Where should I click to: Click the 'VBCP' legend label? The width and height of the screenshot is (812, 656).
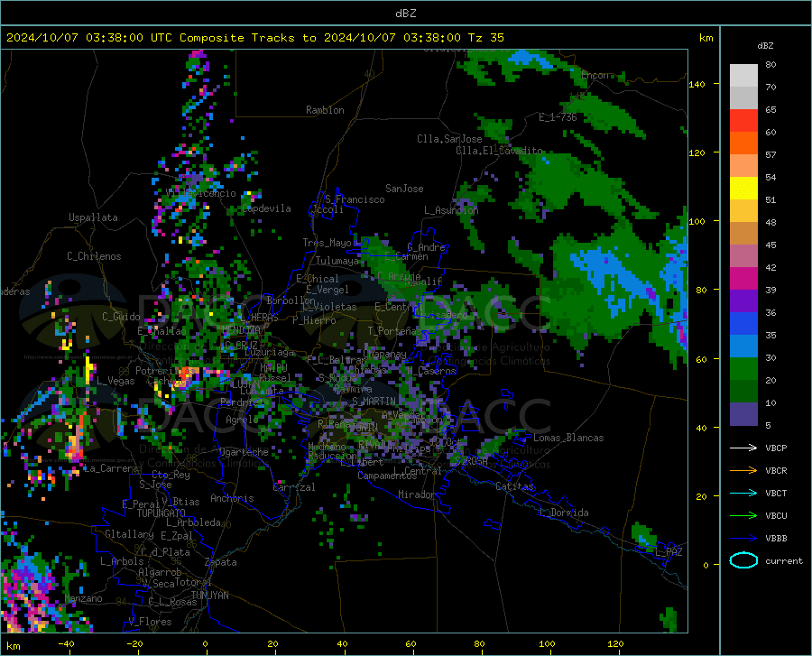coord(776,448)
